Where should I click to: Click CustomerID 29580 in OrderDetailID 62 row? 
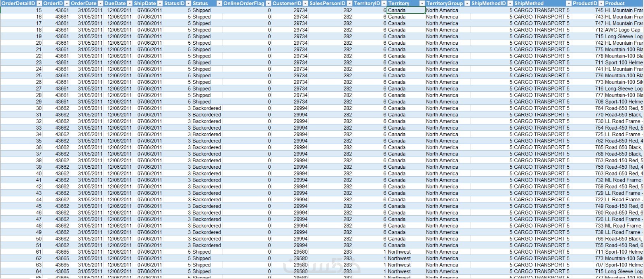click(x=301, y=258)
